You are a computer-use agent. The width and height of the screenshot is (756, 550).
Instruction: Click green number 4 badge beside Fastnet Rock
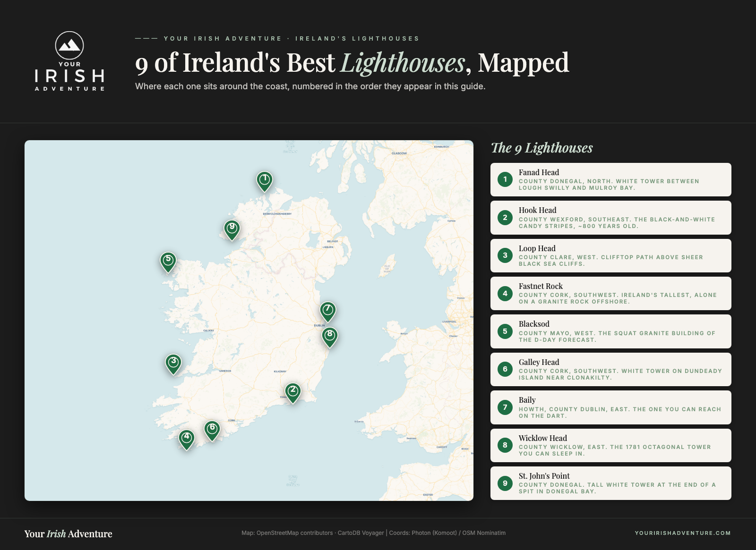[505, 294]
